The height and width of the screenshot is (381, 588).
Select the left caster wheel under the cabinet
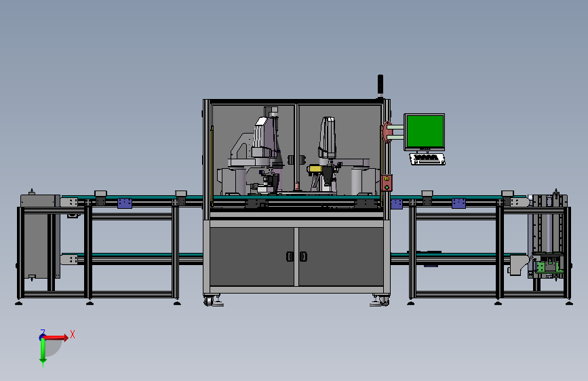point(210,301)
